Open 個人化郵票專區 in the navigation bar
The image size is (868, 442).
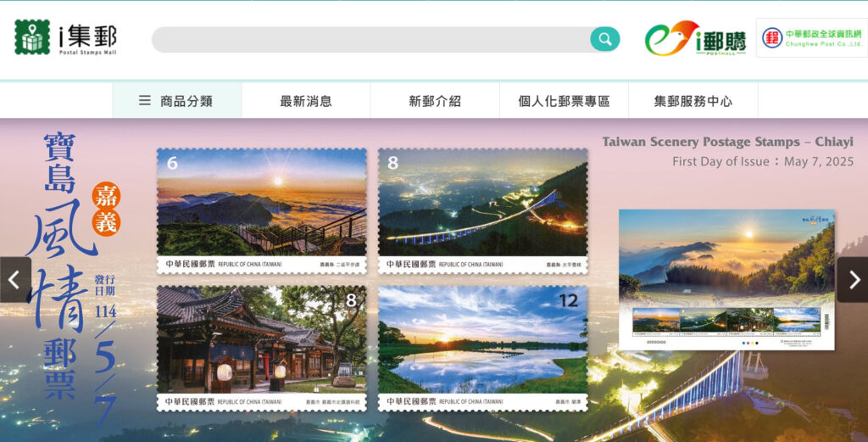click(x=564, y=101)
